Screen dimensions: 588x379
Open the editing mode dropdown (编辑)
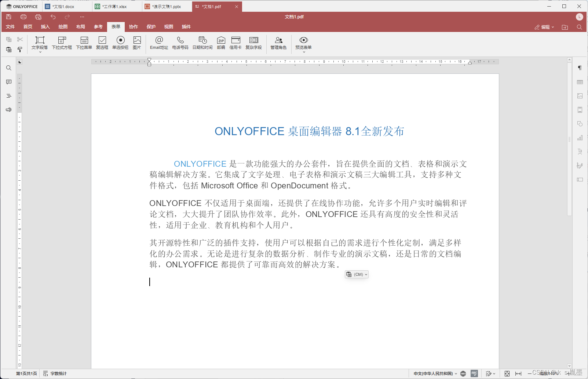[x=544, y=27]
